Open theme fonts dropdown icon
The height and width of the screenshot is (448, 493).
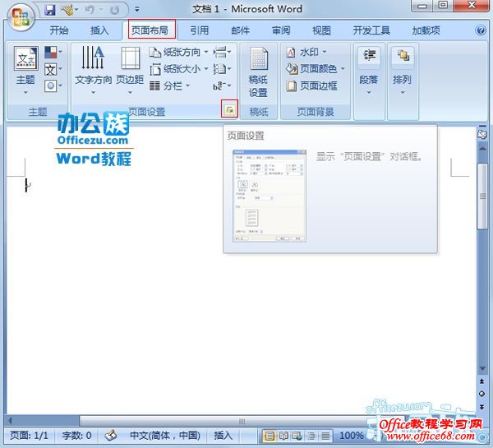pyautogui.click(x=53, y=69)
